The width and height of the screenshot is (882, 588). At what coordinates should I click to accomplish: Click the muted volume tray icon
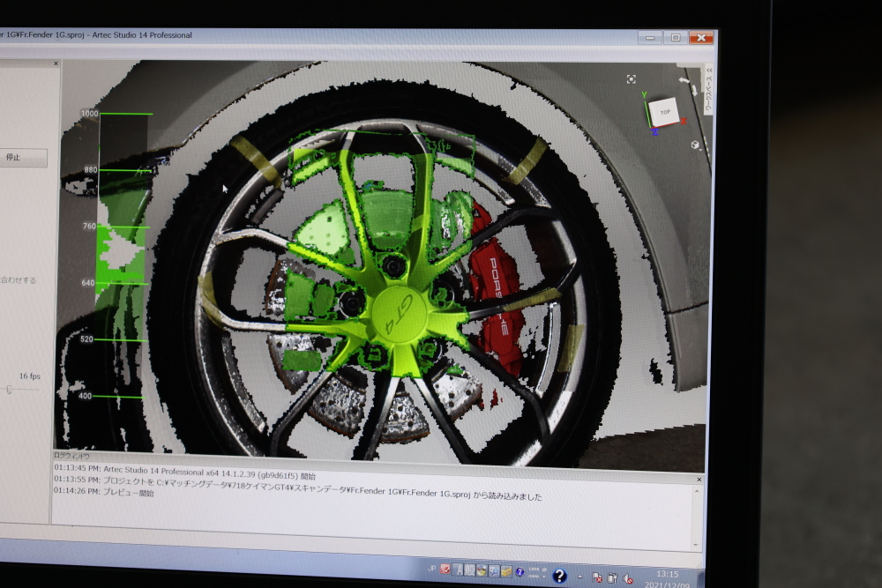click(628, 578)
